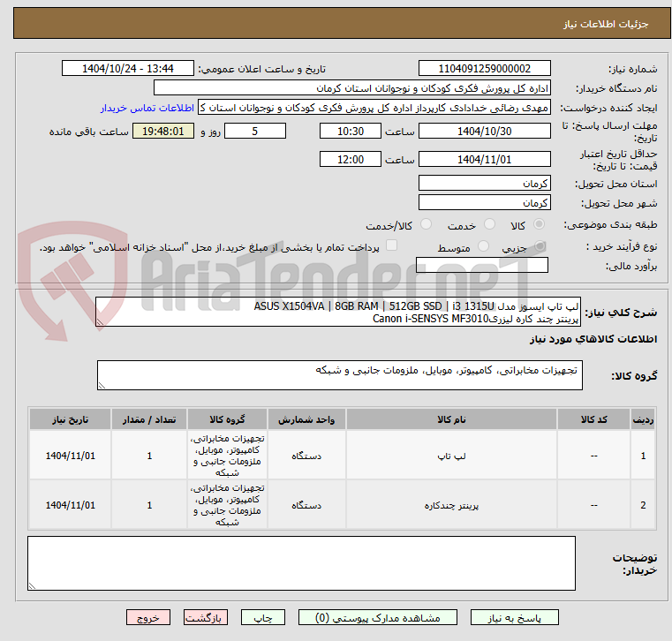Image resolution: width=672 pixels, height=641 pixels.
Task: Choose the متوسط purchase process radio
Action: (x=483, y=246)
